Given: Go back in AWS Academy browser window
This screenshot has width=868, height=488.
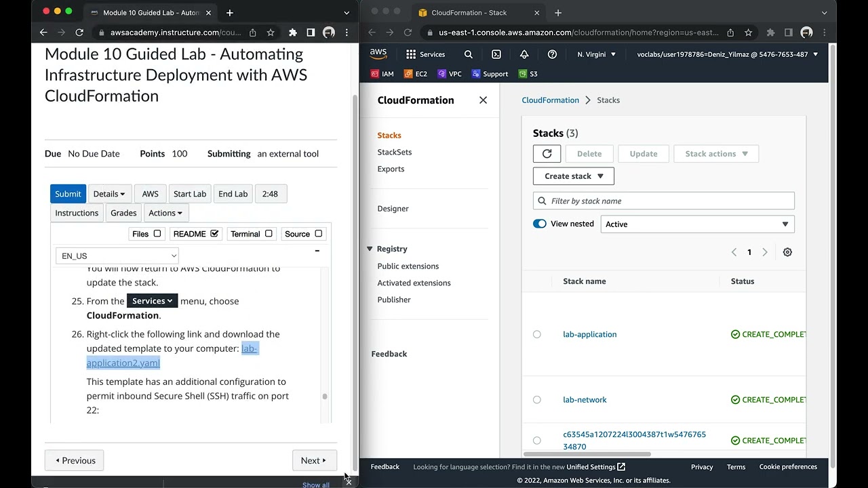Looking at the screenshot, I should (43, 33).
